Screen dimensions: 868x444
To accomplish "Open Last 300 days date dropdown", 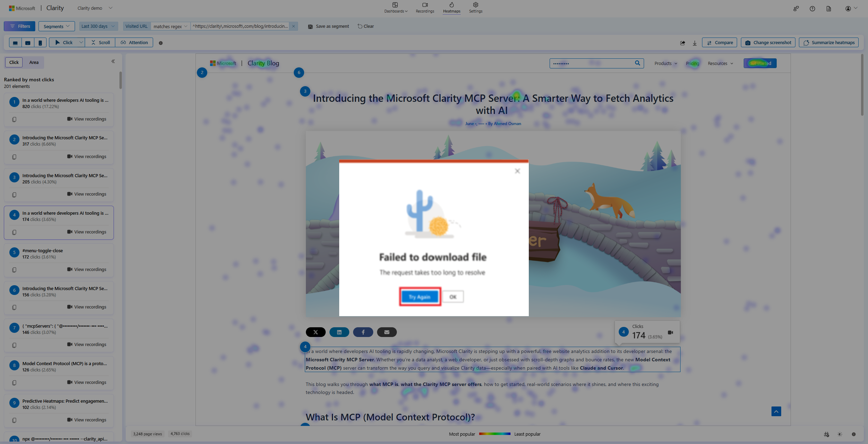I will (x=99, y=26).
